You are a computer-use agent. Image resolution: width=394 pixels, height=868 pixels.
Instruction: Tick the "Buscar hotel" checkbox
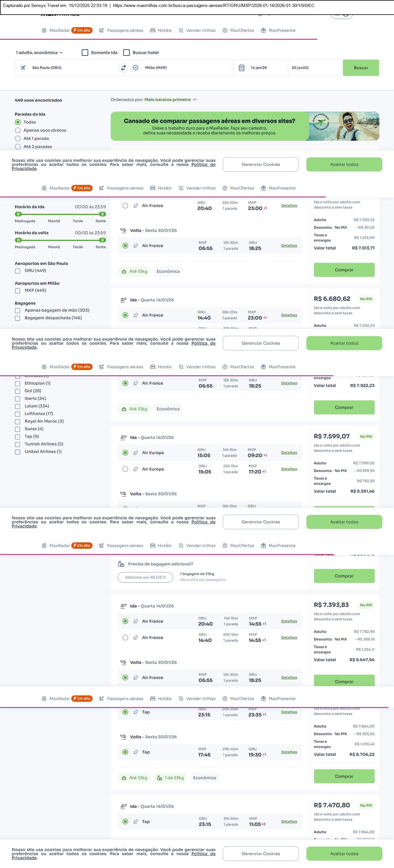click(x=126, y=53)
